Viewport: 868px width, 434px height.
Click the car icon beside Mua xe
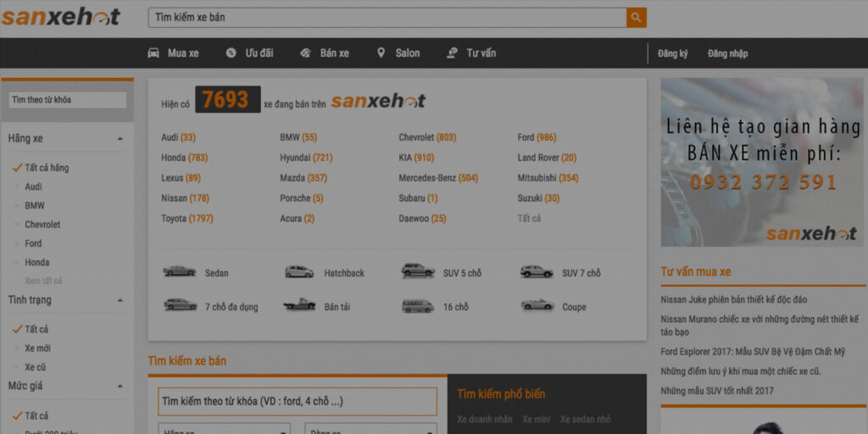[153, 53]
